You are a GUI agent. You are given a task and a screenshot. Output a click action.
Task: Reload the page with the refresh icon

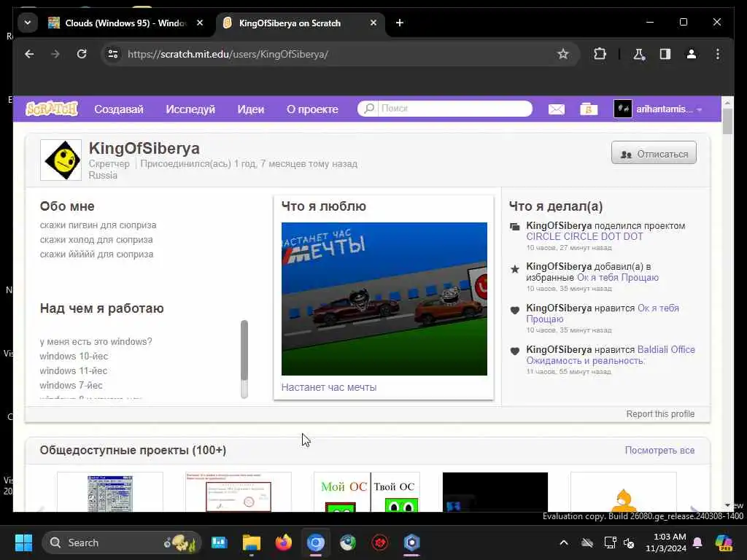tap(82, 54)
